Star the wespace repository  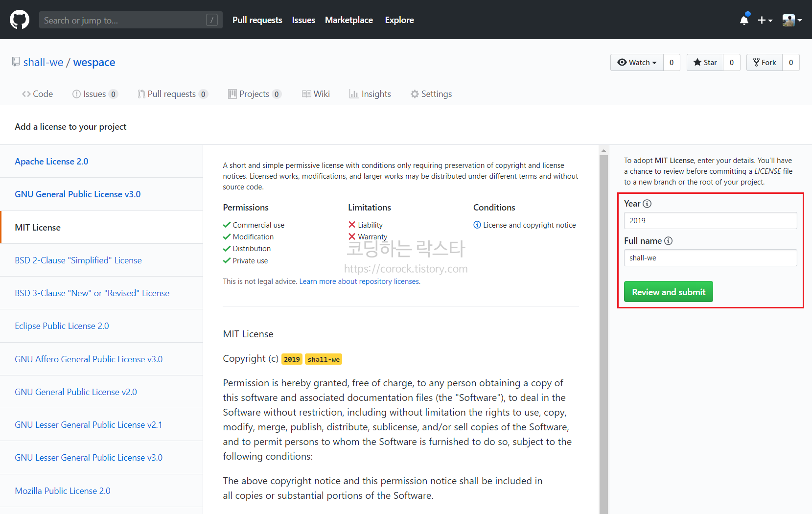[705, 62]
